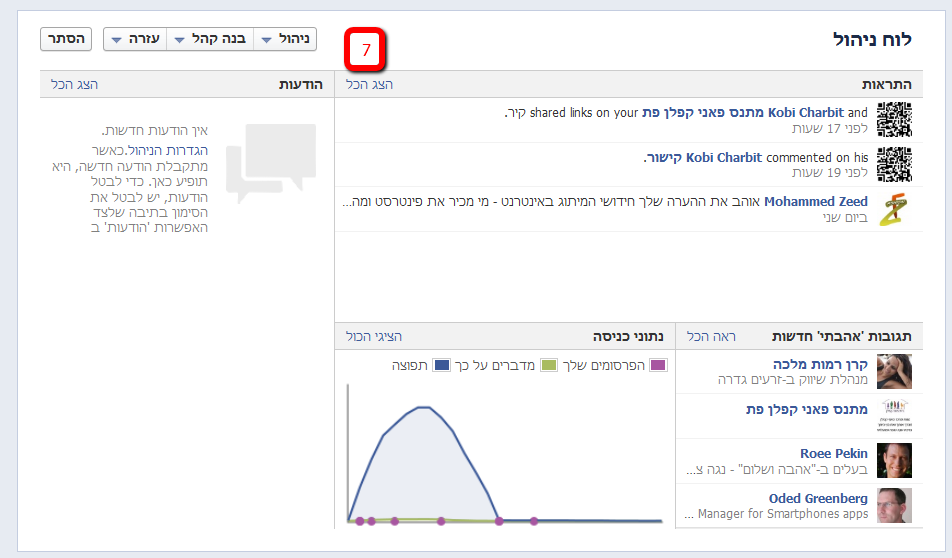Screen dimensions: 952x558
Task: Click ראה הכל for new likes
Action: click(712, 337)
